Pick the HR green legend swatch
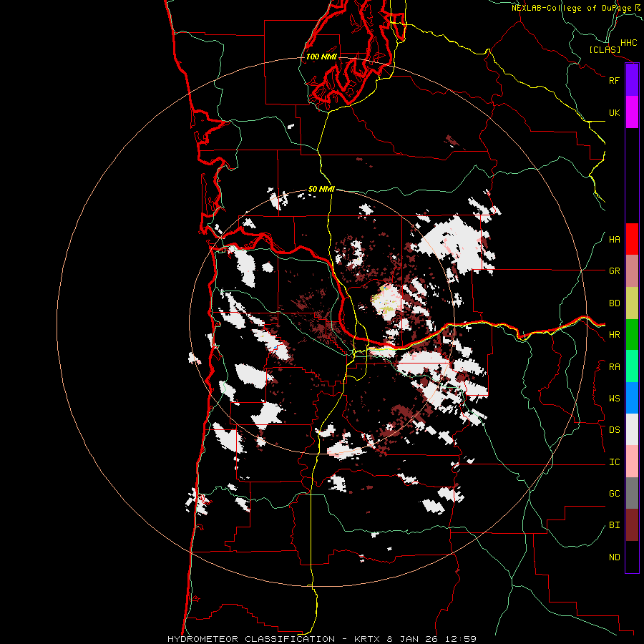Image resolution: width=644 pixels, height=644 pixels. (x=632, y=335)
